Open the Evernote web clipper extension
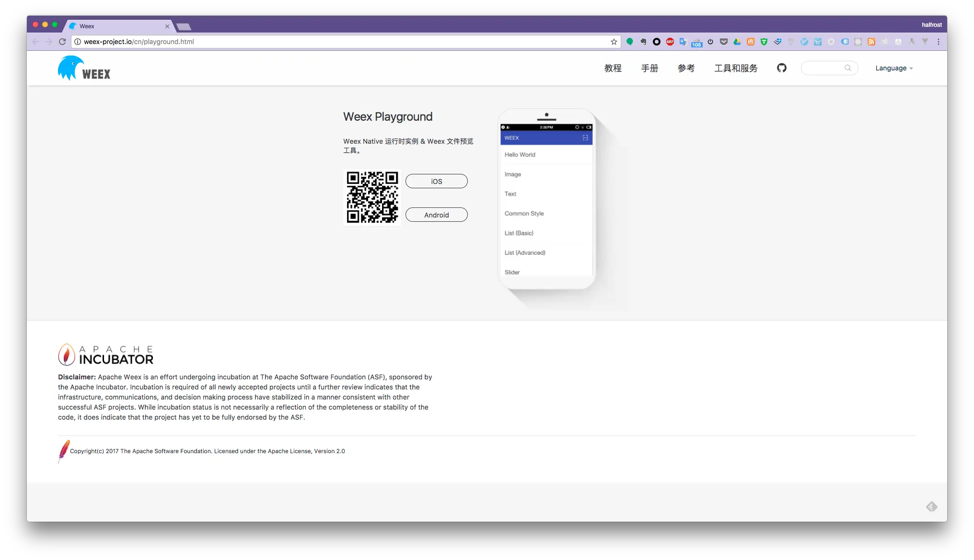This screenshot has width=974, height=560. [643, 42]
